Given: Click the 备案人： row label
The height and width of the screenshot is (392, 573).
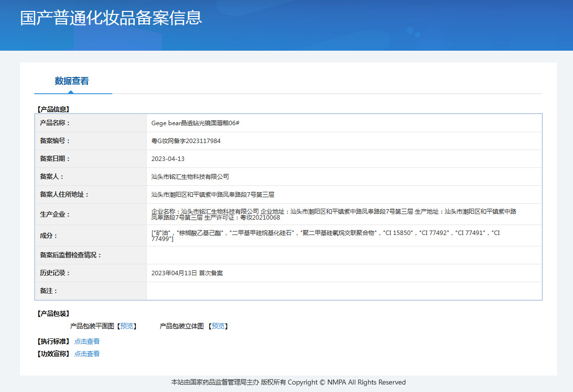Looking at the screenshot, I should coord(52,177).
